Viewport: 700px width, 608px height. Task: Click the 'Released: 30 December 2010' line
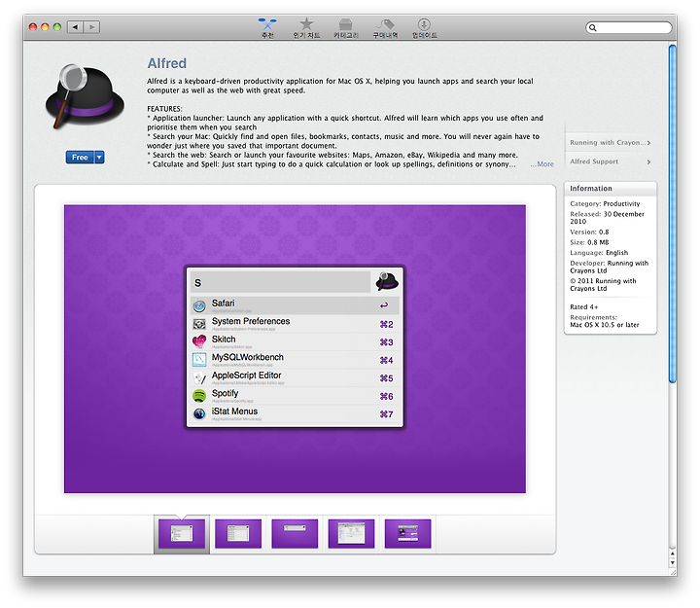(x=607, y=218)
